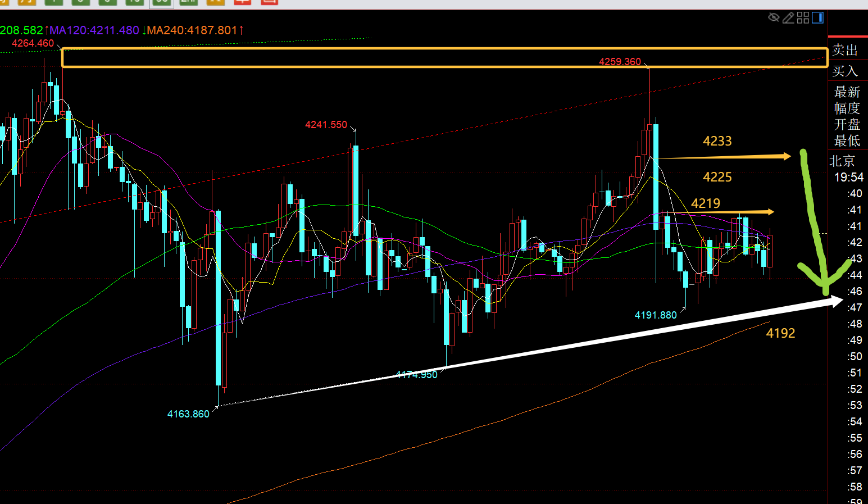Toggle the crossed-eye hide indicators icon
This screenshot has height=504, width=868.
pos(774,18)
